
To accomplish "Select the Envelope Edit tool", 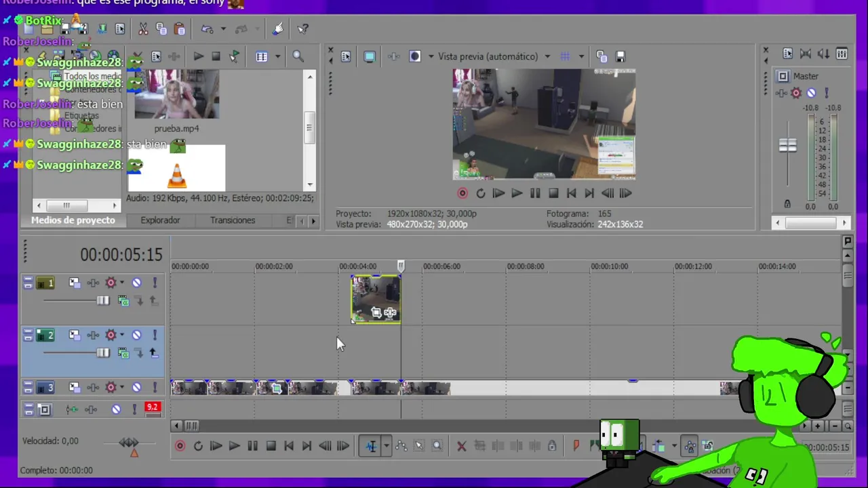I will pyautogui.click(x=401, y=446).
